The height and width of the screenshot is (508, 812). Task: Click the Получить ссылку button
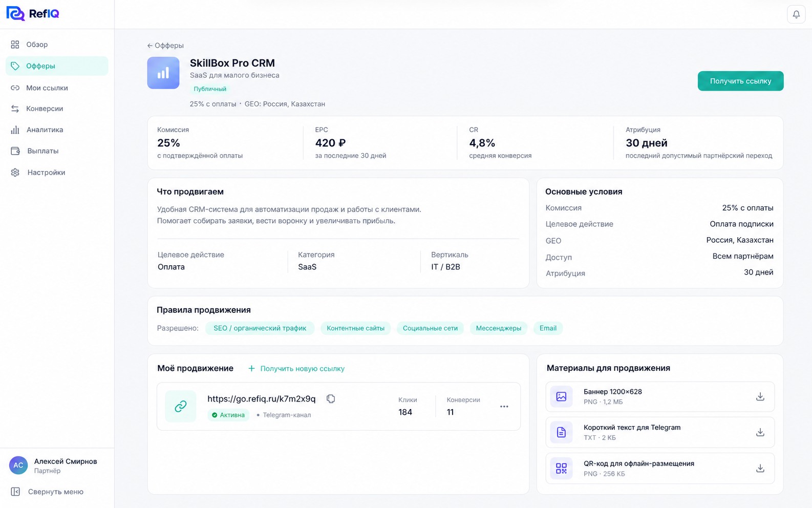pos(740,81)
